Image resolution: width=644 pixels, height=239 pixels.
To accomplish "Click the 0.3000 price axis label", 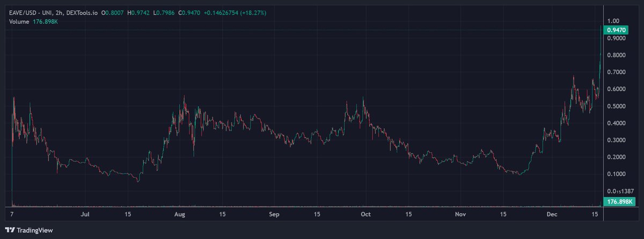I will click(616, 140).
